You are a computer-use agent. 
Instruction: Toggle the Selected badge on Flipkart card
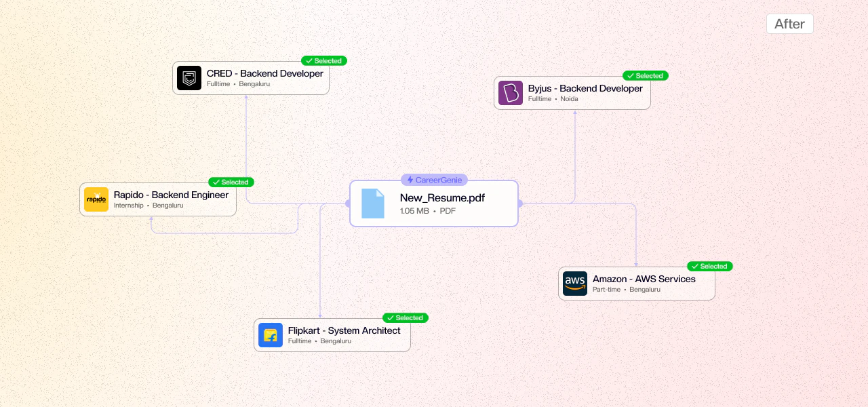[x=406, y=318]
